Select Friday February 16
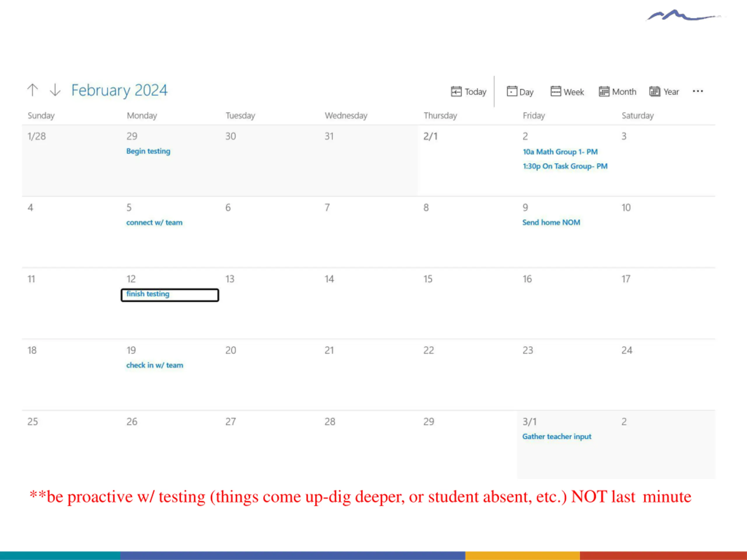Viewport: 747px width, 560px height. pyautogui.click(x=527, y=279)
